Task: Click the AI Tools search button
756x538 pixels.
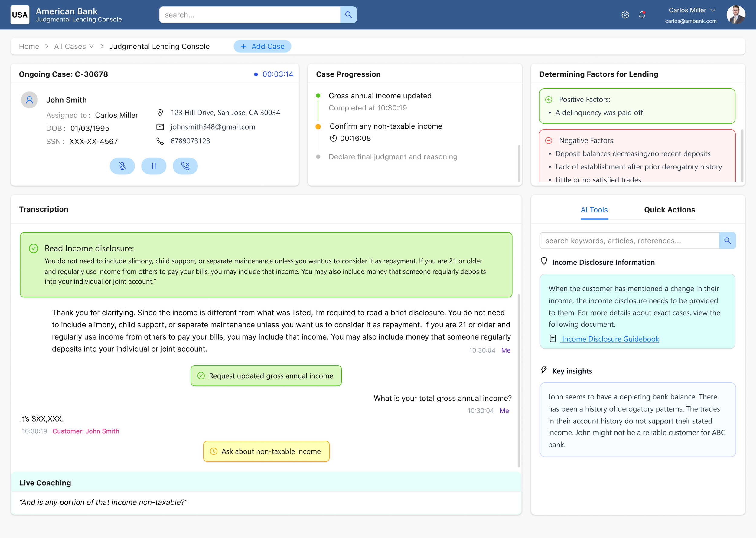Action: [x=727, y=241]
